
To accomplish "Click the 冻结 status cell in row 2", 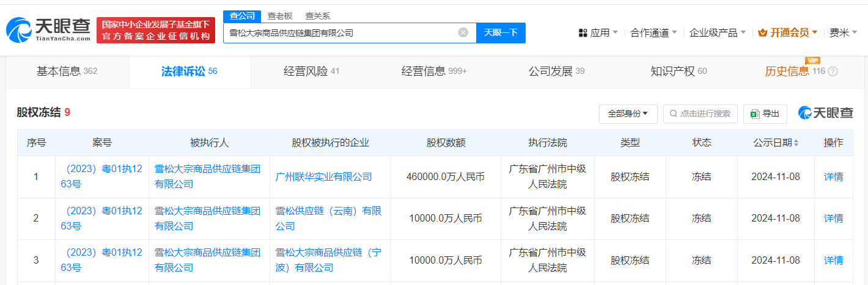I will click(702, 218).
